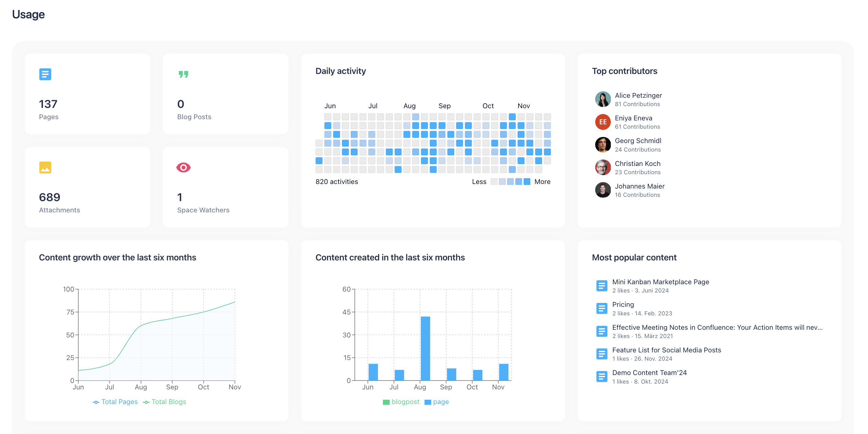Open Alice Petzinger's profile name
868x434 pixels.
coord(638,95)
